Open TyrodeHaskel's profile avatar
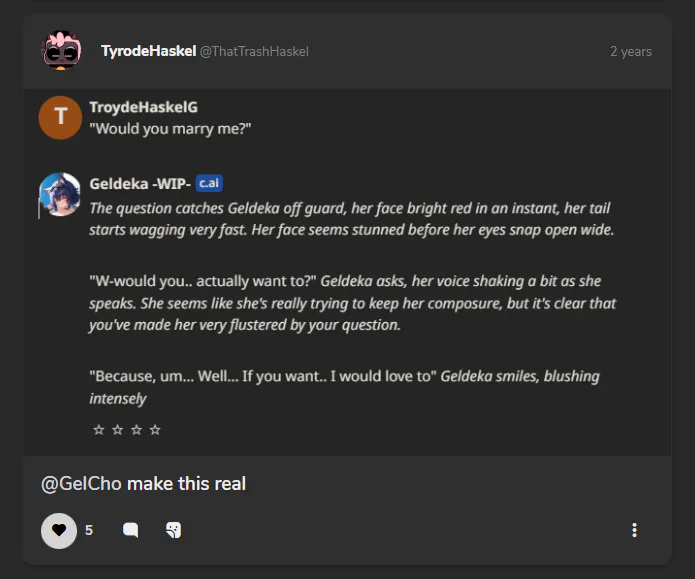 (61, 51)
